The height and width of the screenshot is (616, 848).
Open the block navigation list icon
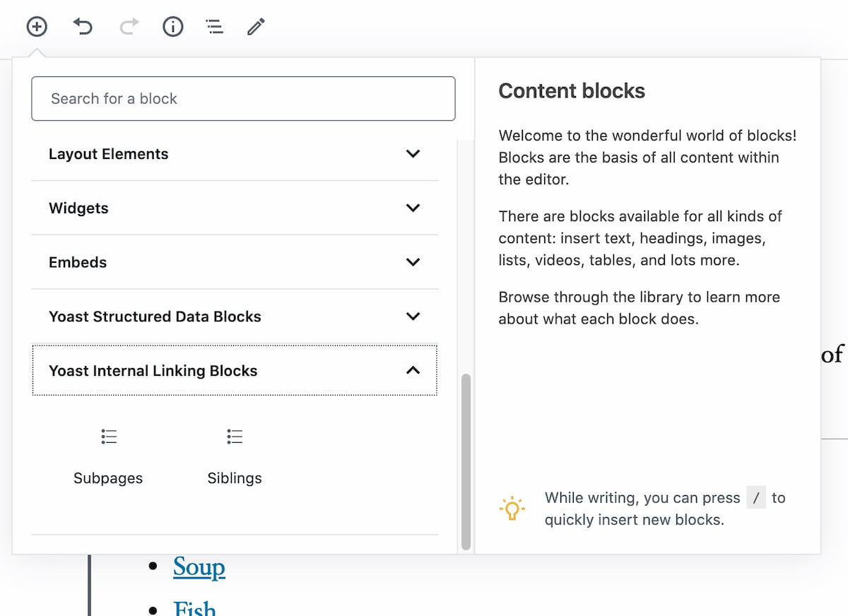[x=214, y=28]
